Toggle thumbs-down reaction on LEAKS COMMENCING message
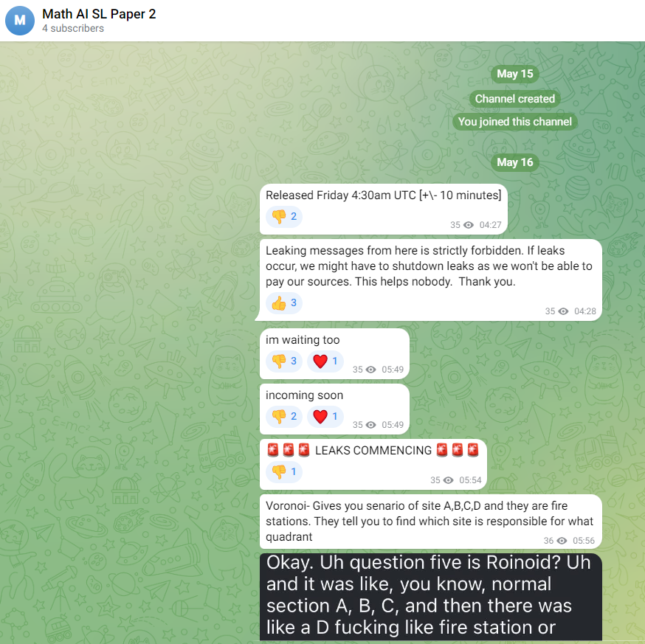This screenshot has height=644, width=645. (284, 471)
